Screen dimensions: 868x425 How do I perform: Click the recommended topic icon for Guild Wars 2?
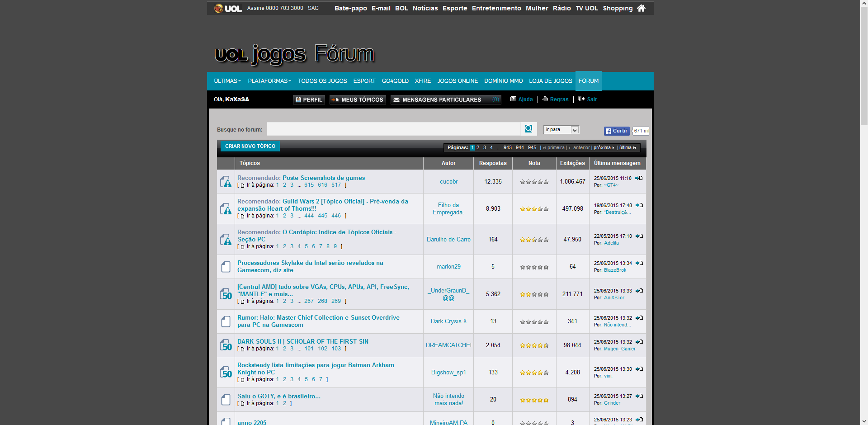[226, 208]
